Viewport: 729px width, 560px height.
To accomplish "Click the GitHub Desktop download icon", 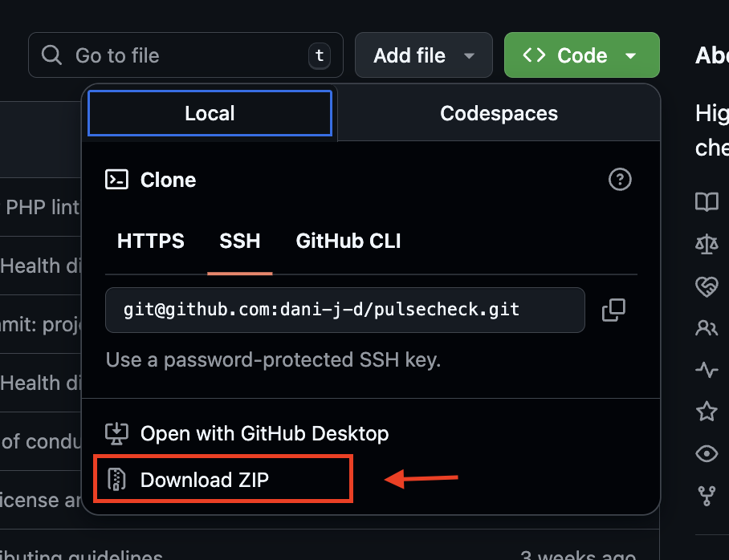I will point(116,433).
